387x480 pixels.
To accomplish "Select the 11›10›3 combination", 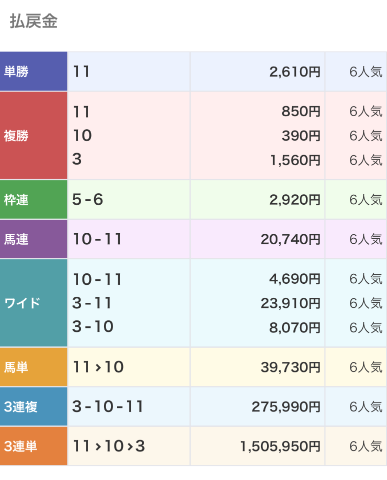I will [109, 446].
